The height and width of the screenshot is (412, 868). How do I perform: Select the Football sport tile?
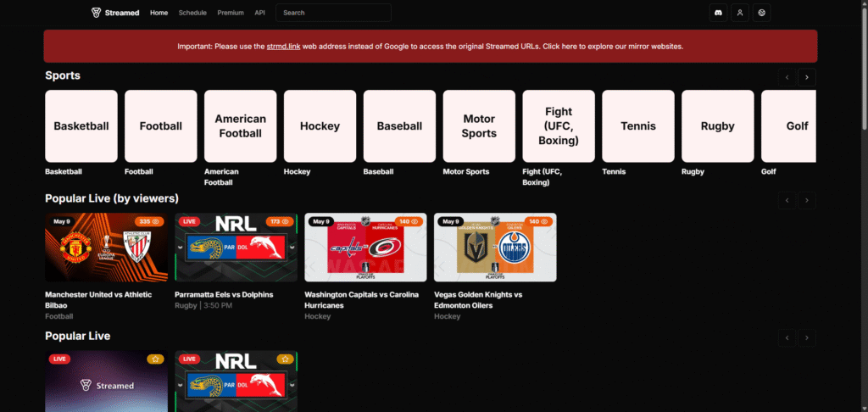160,126
